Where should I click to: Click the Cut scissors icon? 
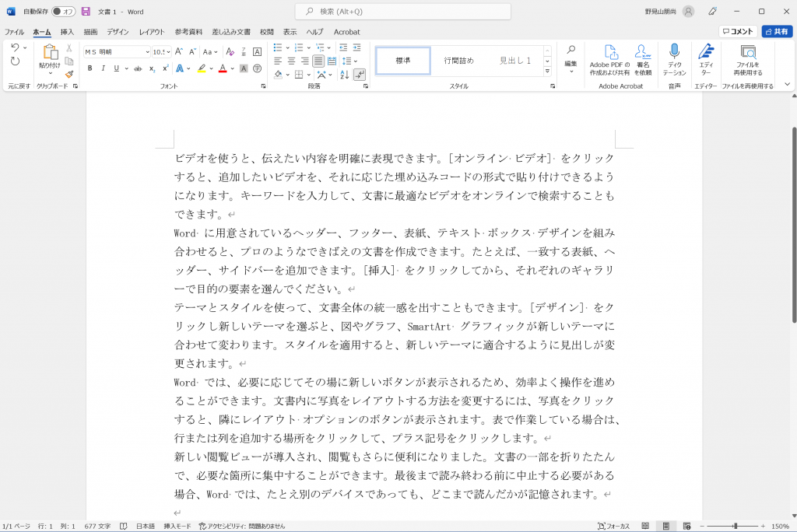(x=69, y=47)
